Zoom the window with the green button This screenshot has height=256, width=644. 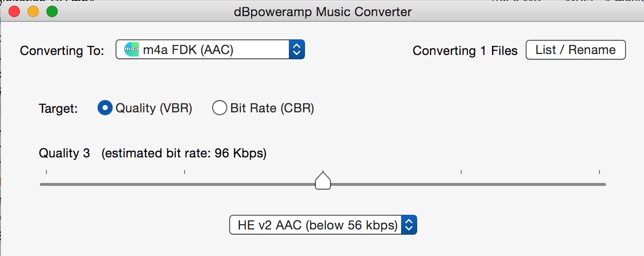52,11
